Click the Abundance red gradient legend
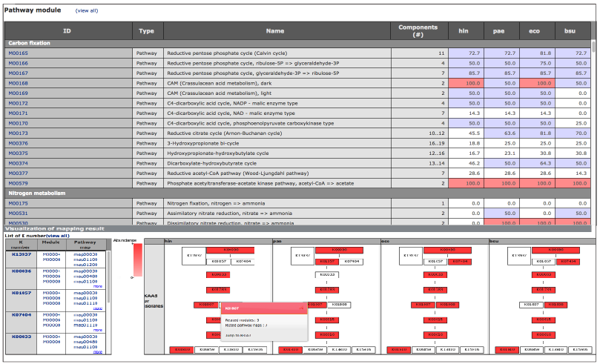The width and height of the screenshot is (600, 364). click(137, 260)
